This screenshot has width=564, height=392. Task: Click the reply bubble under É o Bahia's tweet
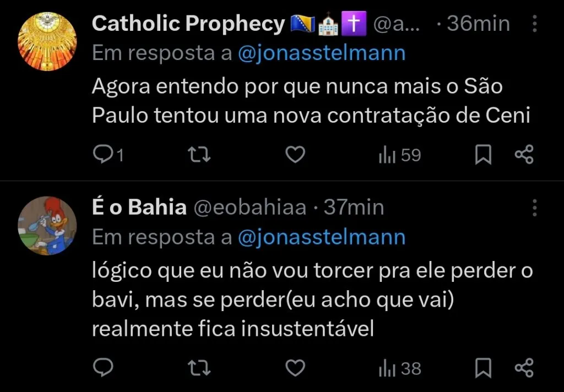click(102, 367)
